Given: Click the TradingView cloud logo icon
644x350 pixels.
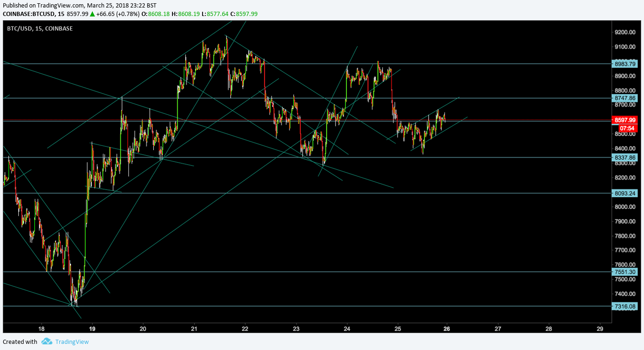Looking at the screenshot, I should [x=46, y=342].
